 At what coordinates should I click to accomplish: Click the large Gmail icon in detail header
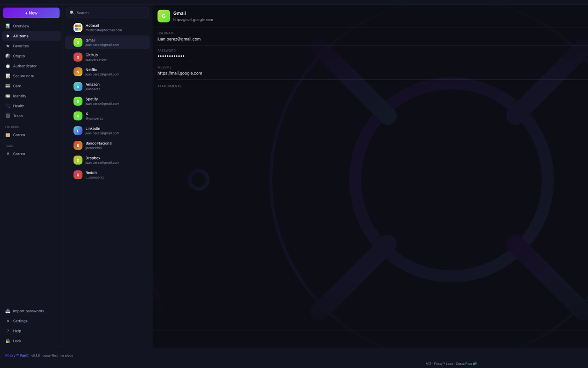[164, 16]
